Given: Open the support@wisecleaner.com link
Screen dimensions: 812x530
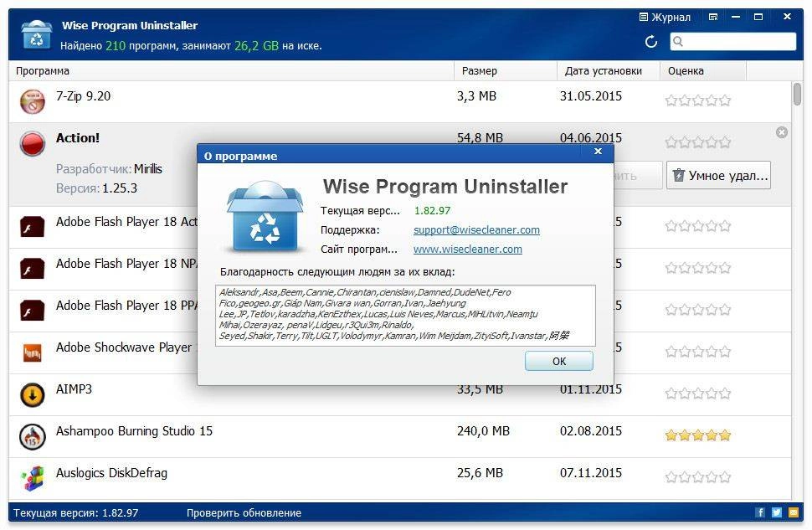Looking at the screenshot, I should pos(476,230).
